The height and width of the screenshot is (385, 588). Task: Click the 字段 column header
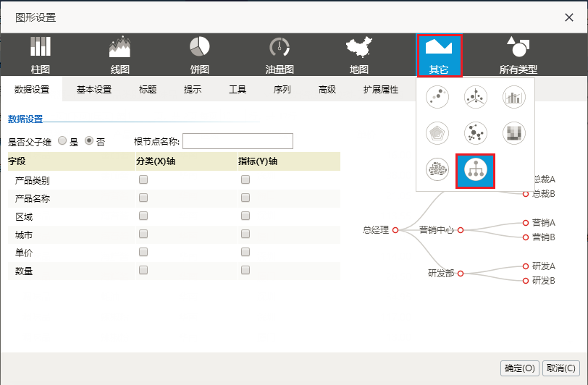(17, 161)
